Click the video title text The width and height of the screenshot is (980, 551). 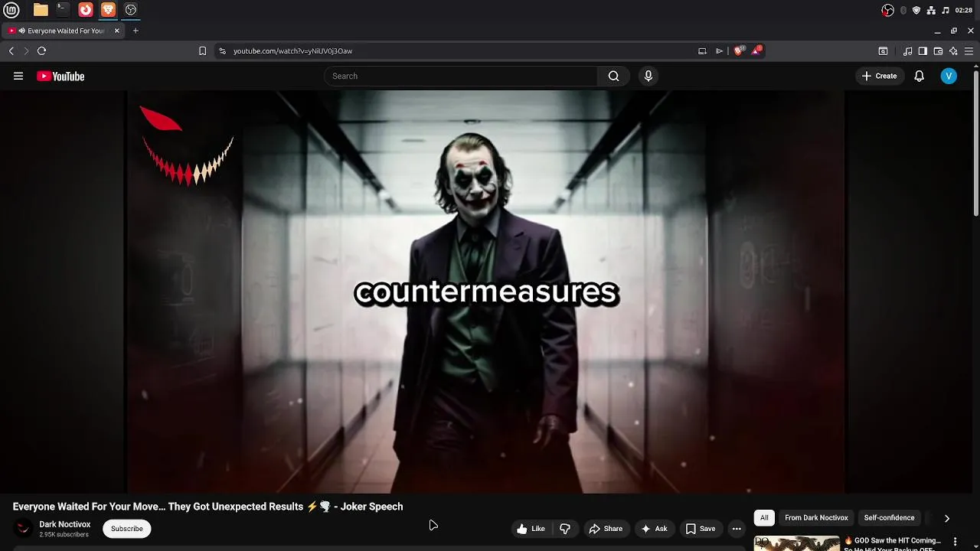(207, 507)
